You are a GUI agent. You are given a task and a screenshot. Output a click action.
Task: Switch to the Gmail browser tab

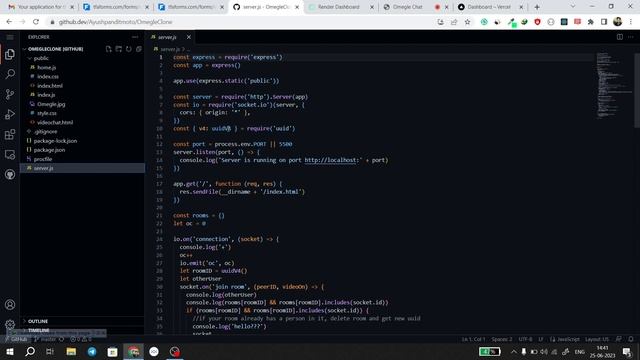tap(40, 7)
